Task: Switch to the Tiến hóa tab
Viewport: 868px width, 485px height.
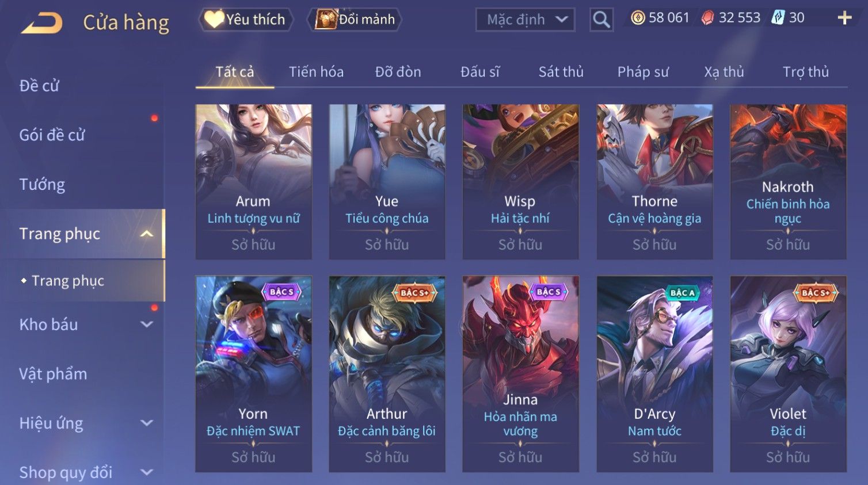Action: click(316, 72)
